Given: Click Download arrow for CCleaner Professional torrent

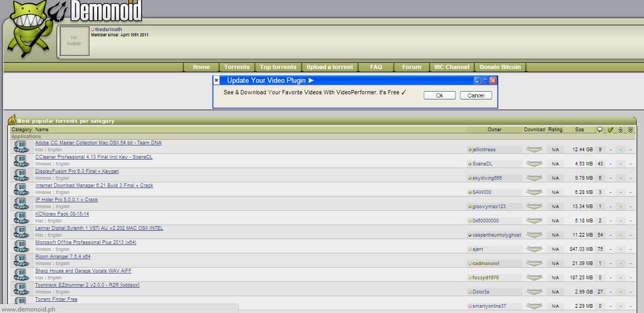Looking at the screenshot, I should [x=534, y=163].
